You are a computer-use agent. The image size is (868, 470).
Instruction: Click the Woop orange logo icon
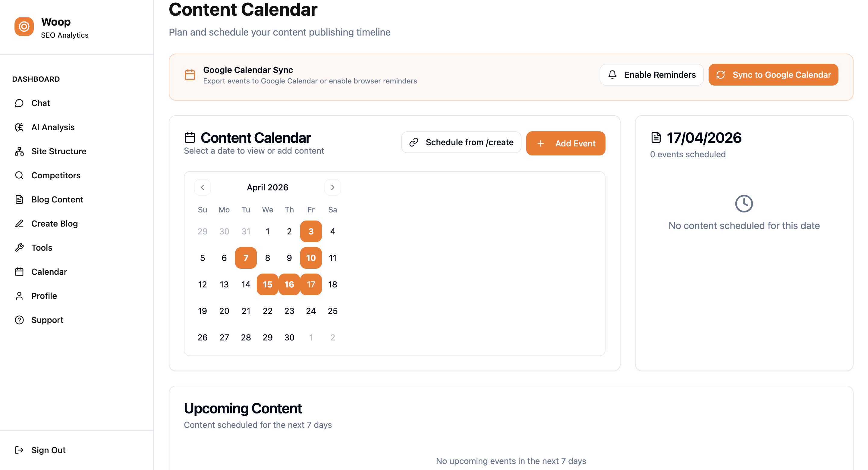(24, 27)
